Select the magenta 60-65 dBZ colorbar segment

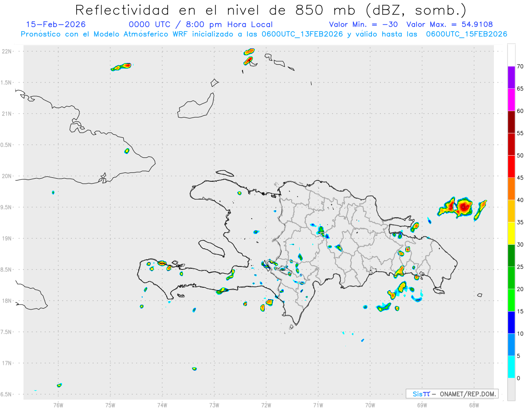coord(511,100)
